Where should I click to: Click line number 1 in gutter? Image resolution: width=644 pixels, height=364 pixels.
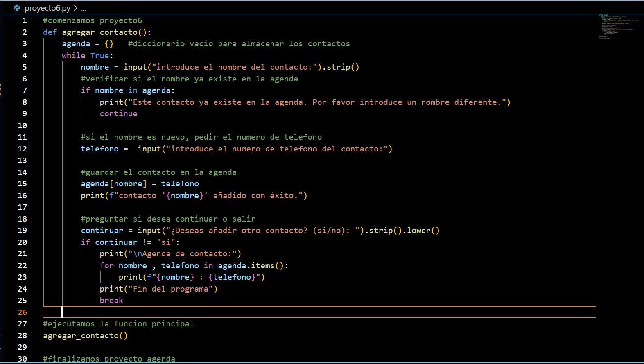pos(25,20)
